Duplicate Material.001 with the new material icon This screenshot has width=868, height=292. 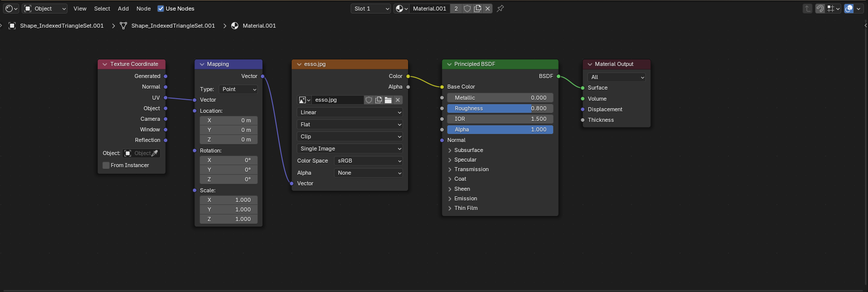click(478, 9)
